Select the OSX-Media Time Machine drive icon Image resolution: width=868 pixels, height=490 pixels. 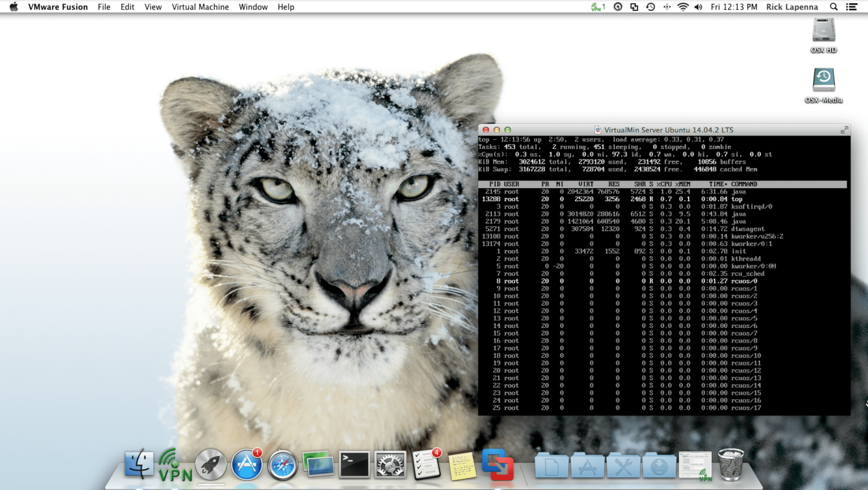[824, 86]
